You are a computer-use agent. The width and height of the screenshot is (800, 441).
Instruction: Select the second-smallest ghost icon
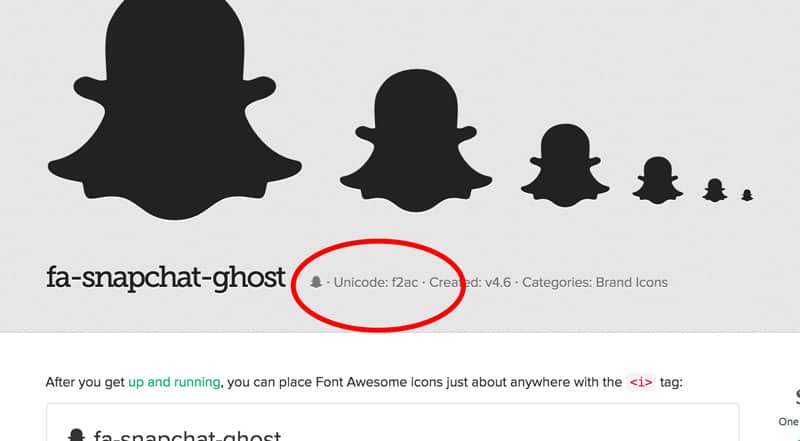click(715, 190)
